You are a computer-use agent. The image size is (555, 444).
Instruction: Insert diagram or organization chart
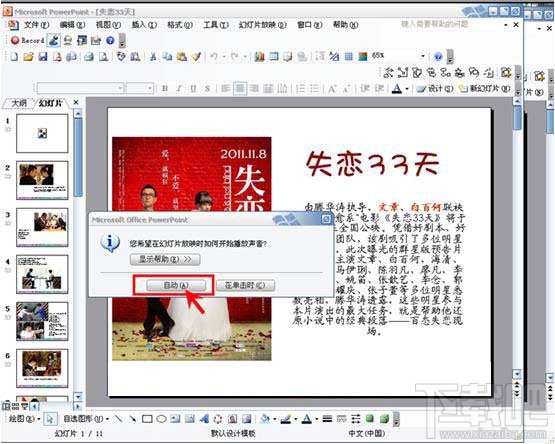click(218, 419)
